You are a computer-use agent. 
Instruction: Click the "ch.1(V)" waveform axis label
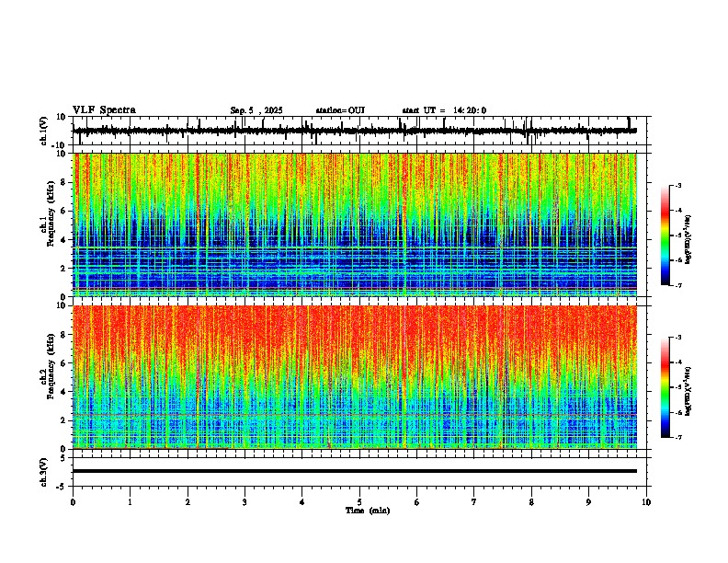click(x=44, y=131)
